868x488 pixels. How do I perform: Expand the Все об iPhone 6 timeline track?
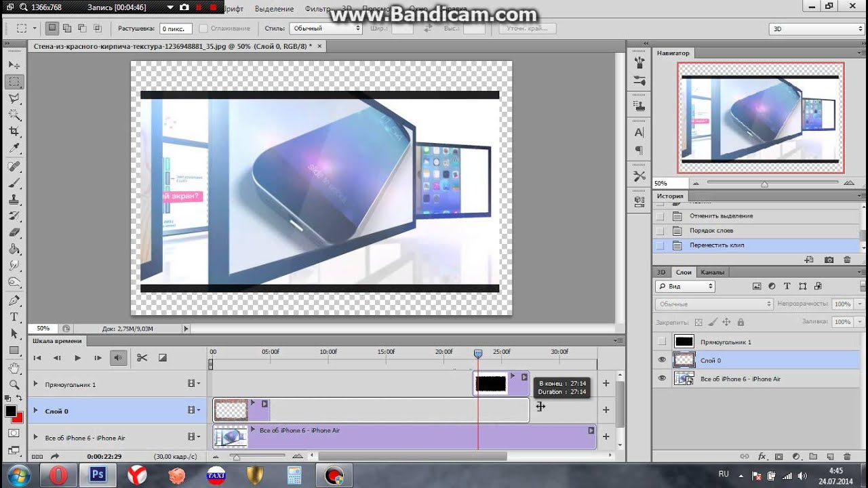36,437
